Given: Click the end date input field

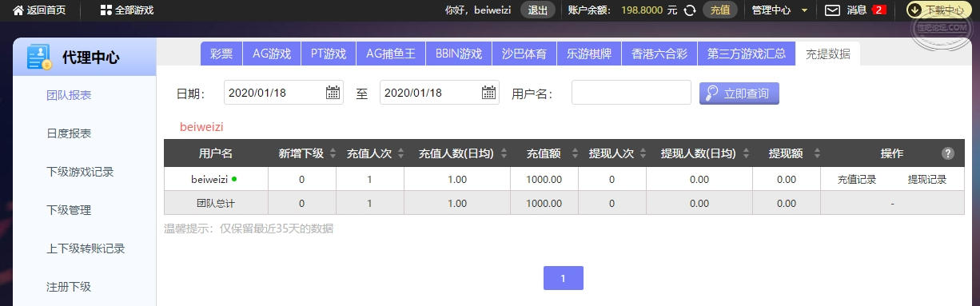Looking at the screenshot, I should (440, 93).
